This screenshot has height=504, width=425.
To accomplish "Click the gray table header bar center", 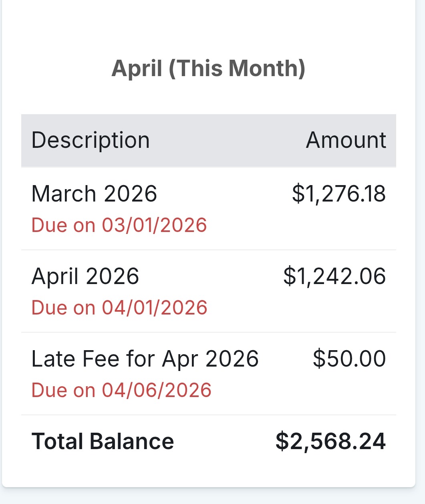I will (208, 140).
